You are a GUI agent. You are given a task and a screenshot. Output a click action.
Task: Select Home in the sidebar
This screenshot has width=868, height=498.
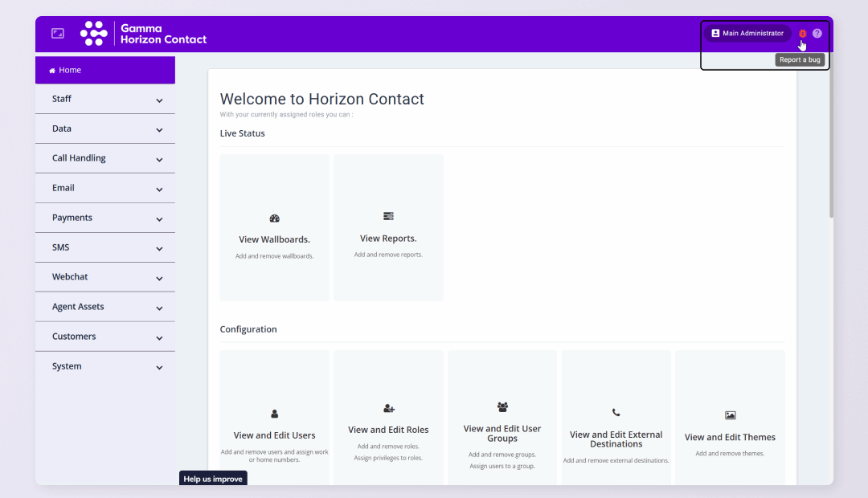[x=69, y=71]
